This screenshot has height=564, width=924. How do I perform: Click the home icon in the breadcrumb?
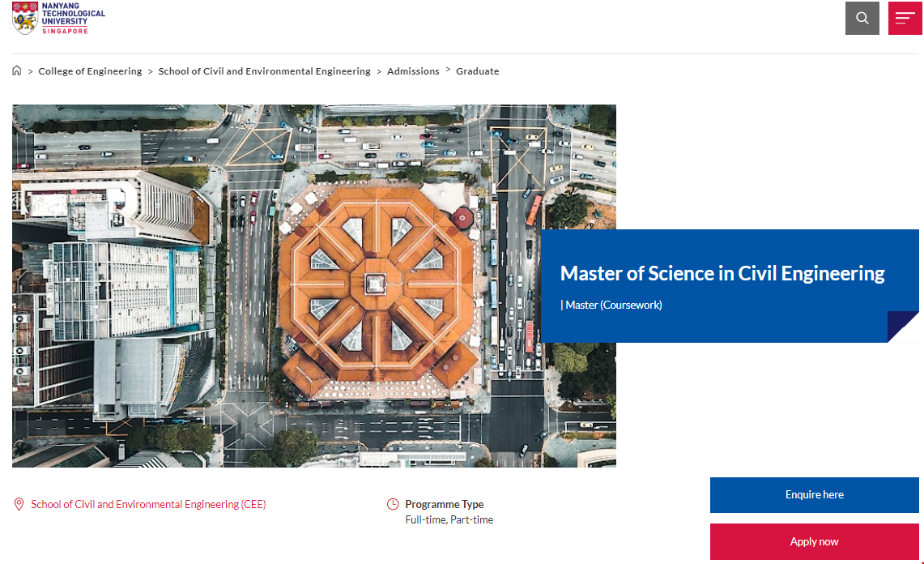click(x=17, y=70)
